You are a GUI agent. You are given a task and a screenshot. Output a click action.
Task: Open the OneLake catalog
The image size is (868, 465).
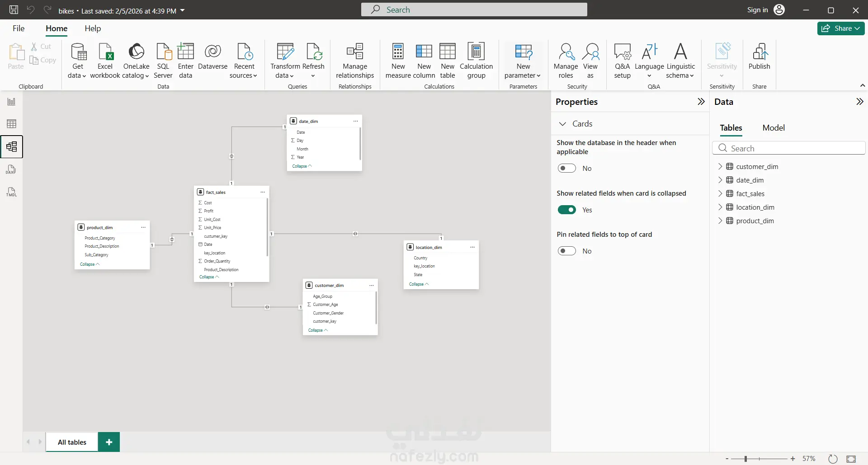[136, 61]
